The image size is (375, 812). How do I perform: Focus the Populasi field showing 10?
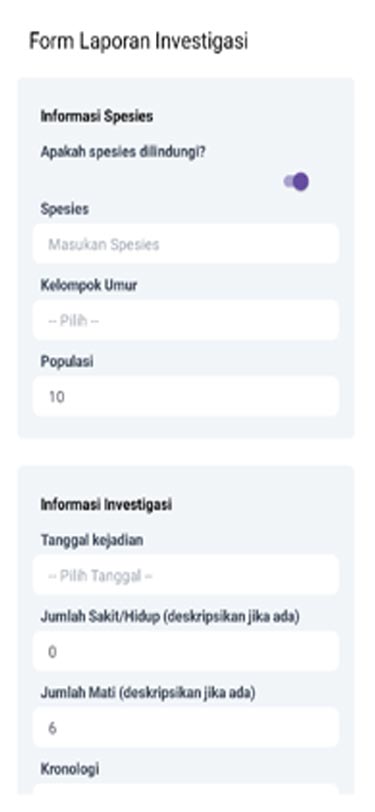186,397
